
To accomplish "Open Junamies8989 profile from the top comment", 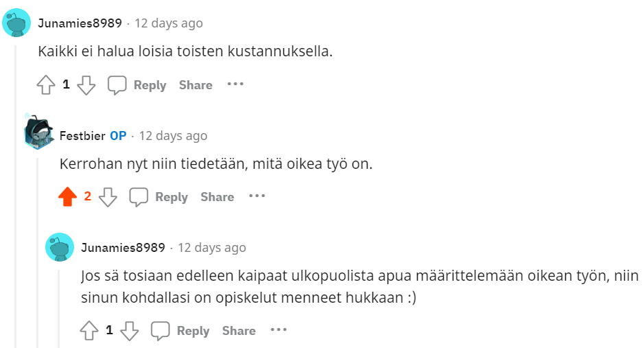I will [x=80, y=23].
